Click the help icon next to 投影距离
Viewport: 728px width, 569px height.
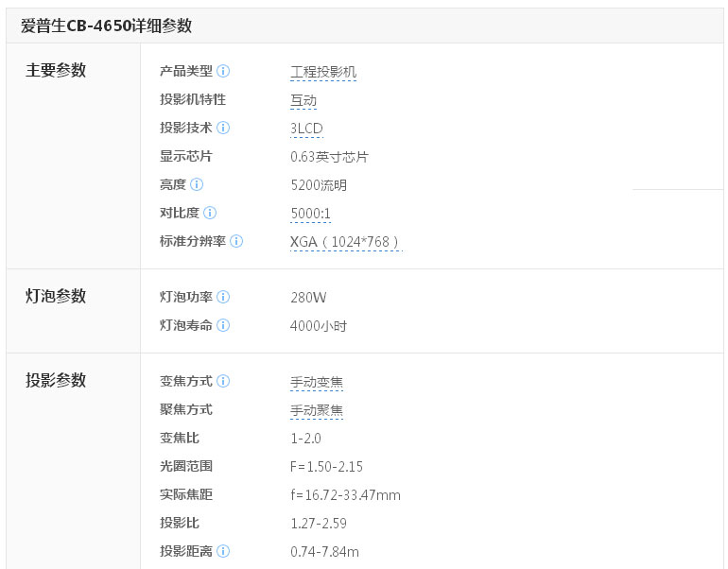(223, 551)
